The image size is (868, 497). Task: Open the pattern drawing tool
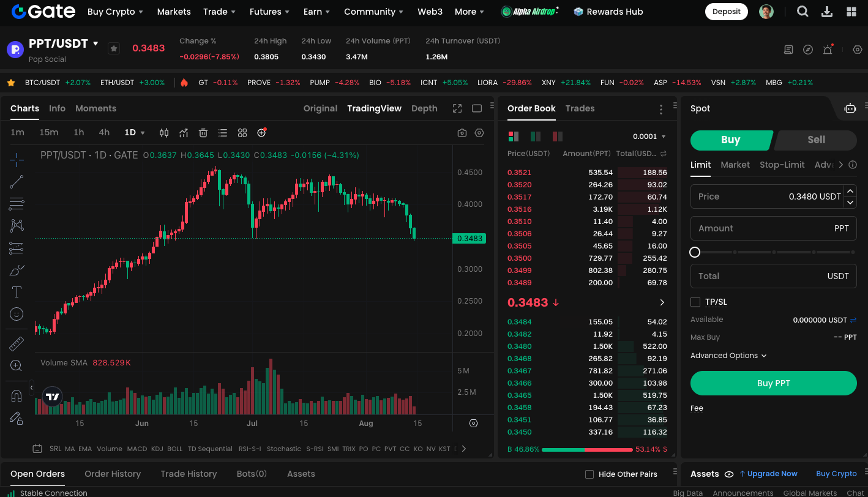point(17,226)
